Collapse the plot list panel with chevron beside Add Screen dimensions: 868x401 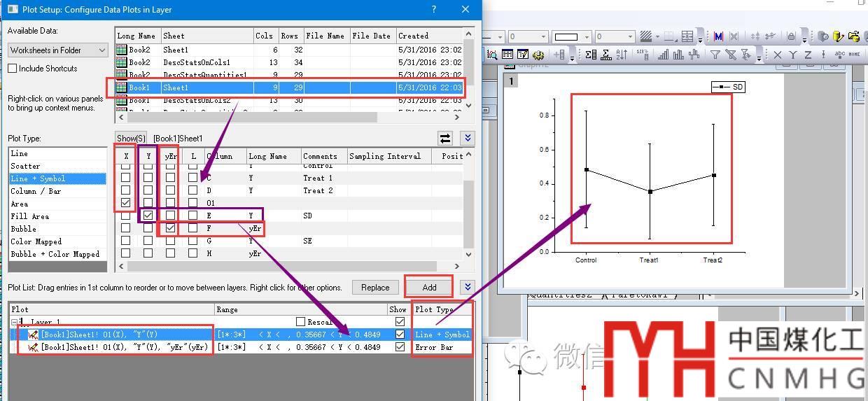click(x=468, y=287)
